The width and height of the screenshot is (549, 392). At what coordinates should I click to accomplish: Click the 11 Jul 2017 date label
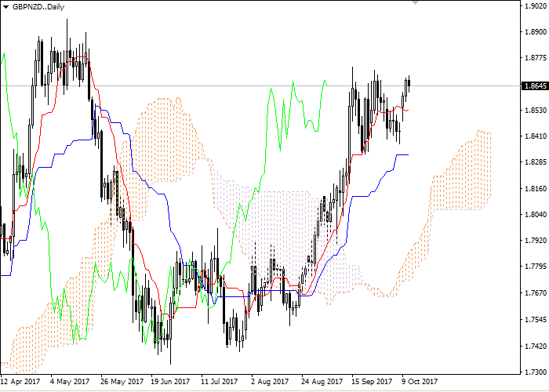(x=220, y=381)
